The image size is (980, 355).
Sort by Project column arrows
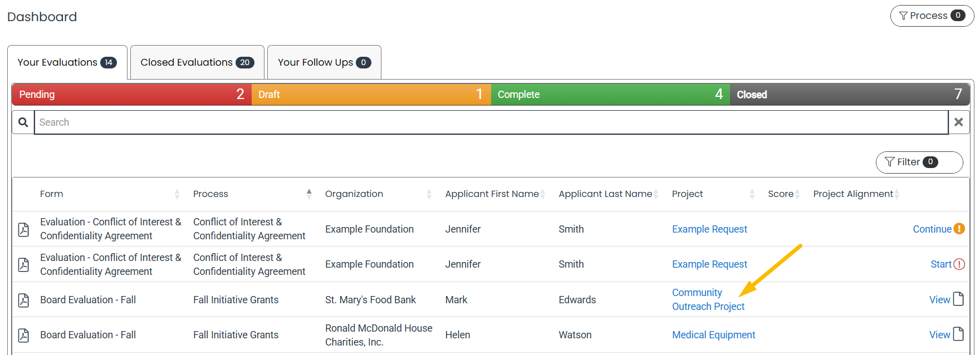[752, 194]
